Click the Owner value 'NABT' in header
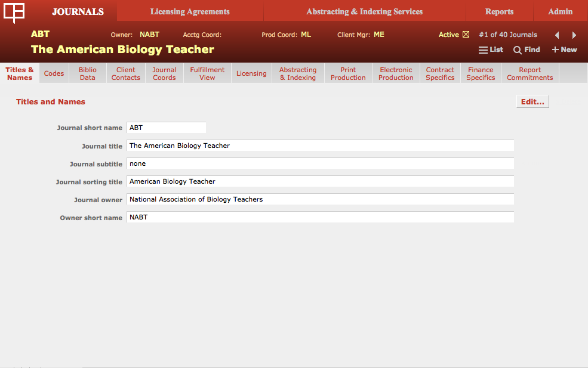 150,35
